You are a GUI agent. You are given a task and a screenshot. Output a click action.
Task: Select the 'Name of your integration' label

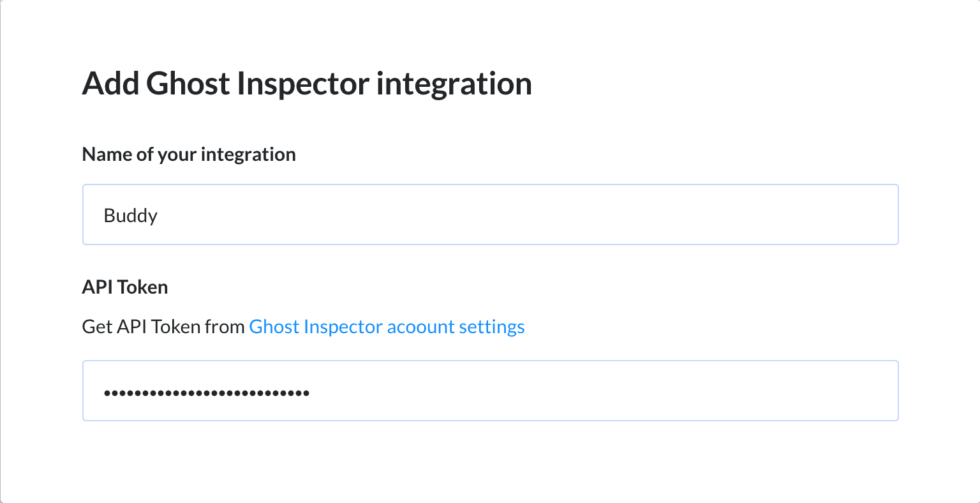point(189,154)
